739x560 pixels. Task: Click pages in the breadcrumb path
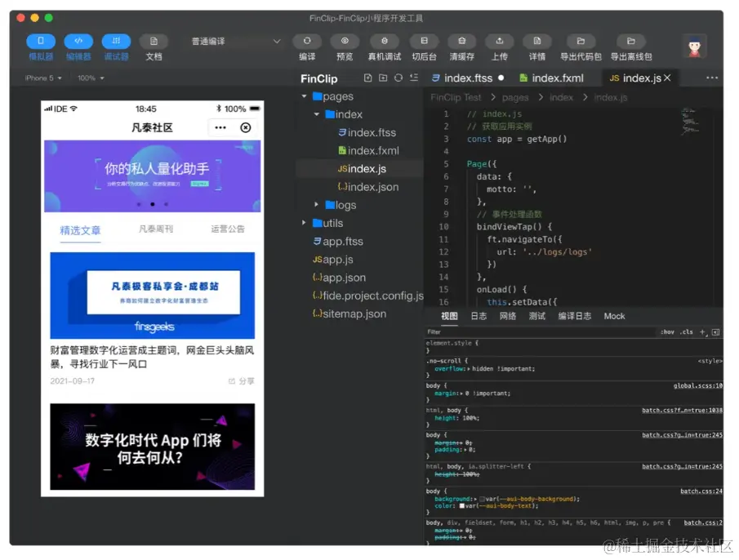point(515,97)
